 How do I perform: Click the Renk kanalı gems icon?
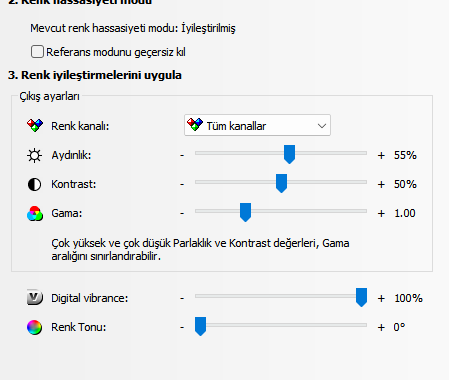35,126
